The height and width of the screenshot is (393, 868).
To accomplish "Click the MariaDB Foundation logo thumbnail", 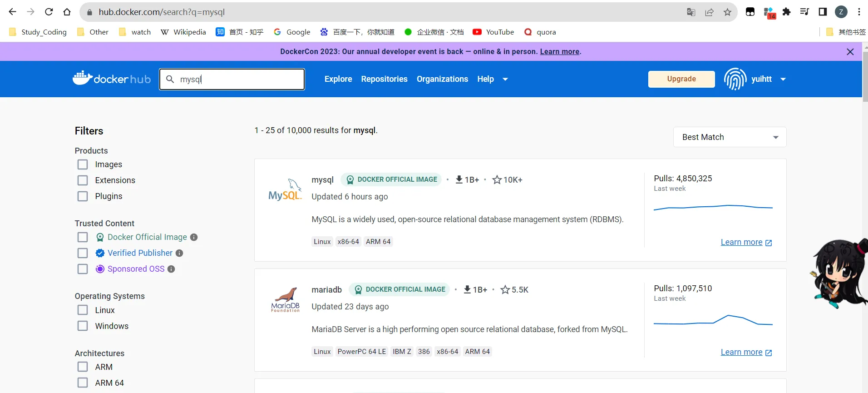I will (286, 300).
